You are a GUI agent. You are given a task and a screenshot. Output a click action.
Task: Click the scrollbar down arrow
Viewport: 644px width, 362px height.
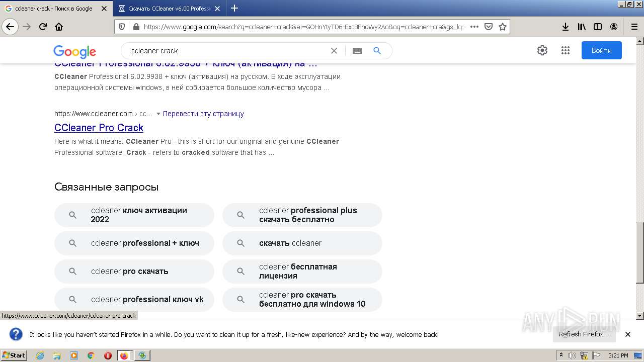tap(640, 316)
